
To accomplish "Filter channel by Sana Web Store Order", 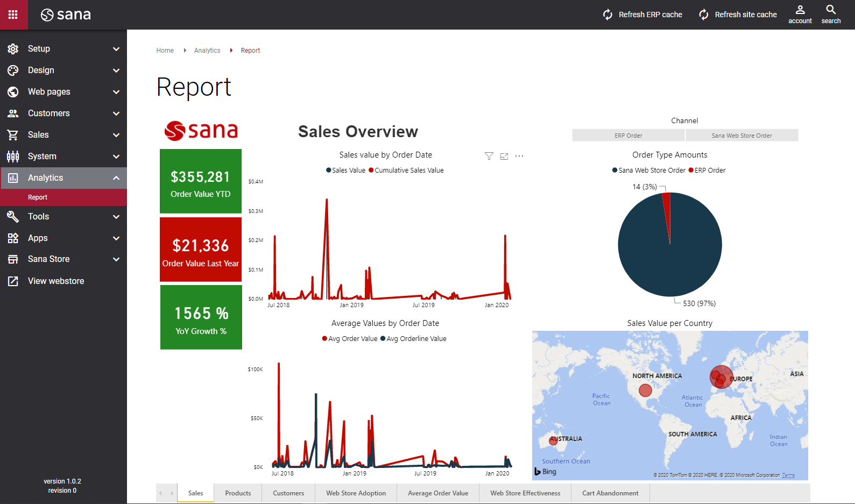I will point(742,136).
